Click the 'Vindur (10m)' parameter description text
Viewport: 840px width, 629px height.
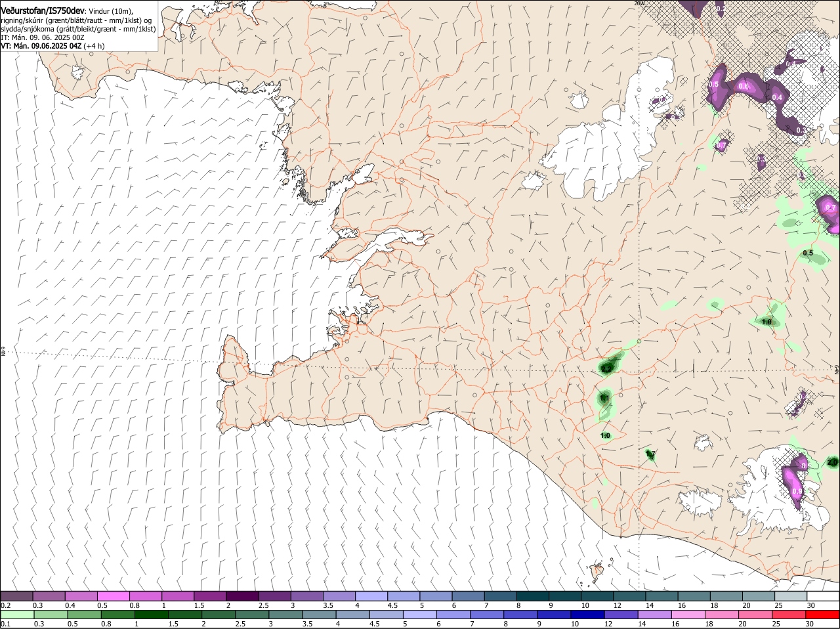[110, 12]
